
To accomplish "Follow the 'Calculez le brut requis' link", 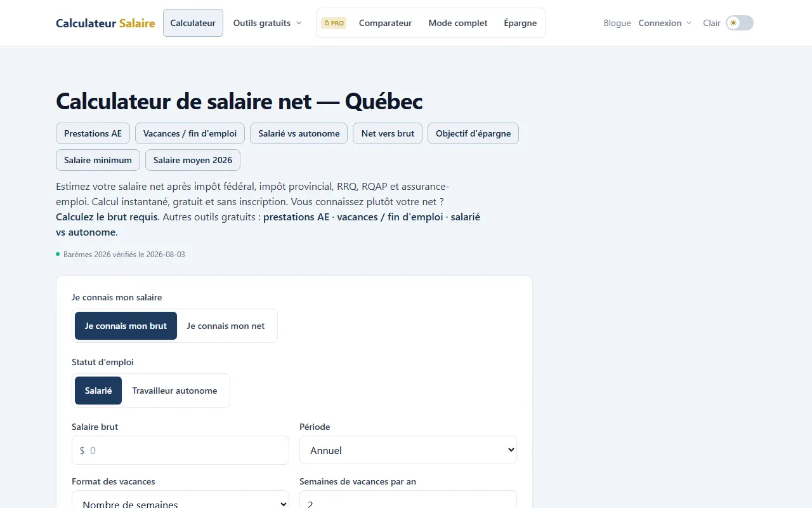I will (x=108, y=217).
